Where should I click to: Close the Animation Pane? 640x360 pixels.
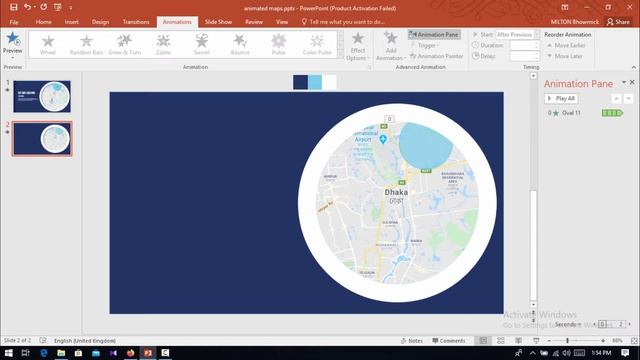coord(632,82)
